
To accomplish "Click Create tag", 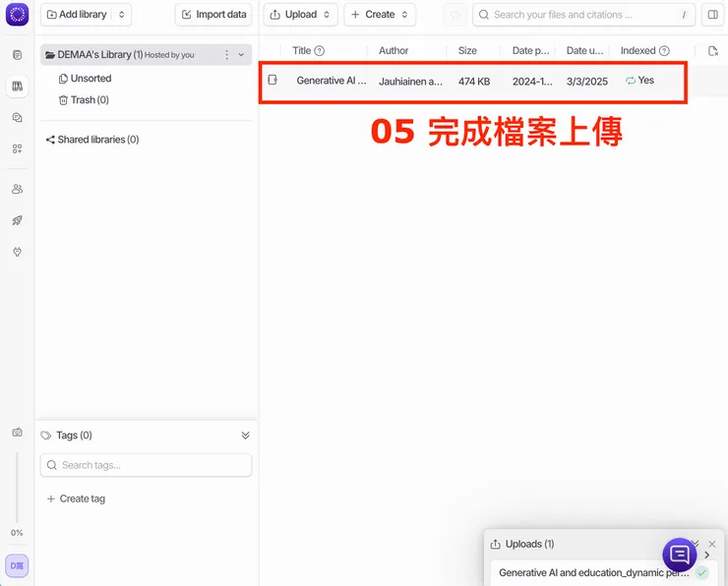I will pyautogui.click(x=77, y=498).
